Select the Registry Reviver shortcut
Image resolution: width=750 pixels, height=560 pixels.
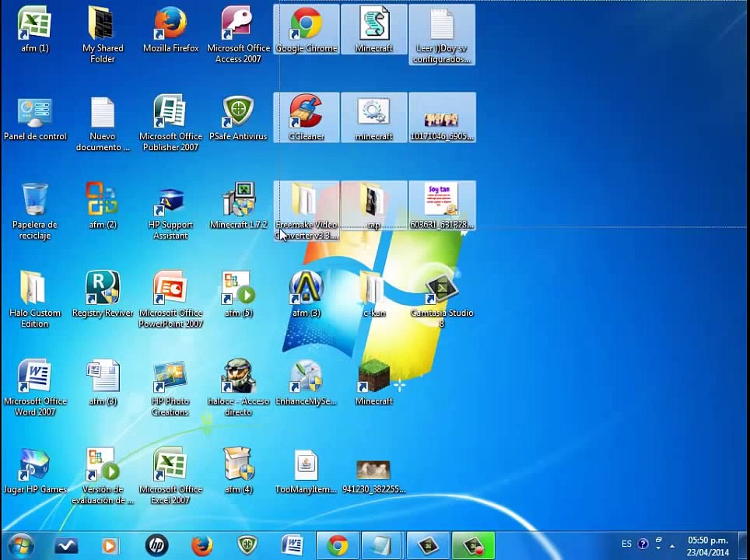[x=103, y=294]
